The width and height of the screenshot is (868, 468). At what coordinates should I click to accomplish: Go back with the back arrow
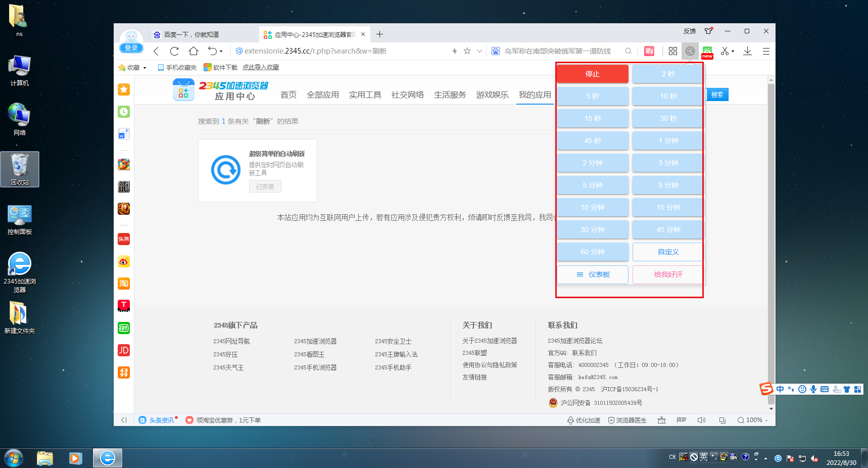click(156, 51)
